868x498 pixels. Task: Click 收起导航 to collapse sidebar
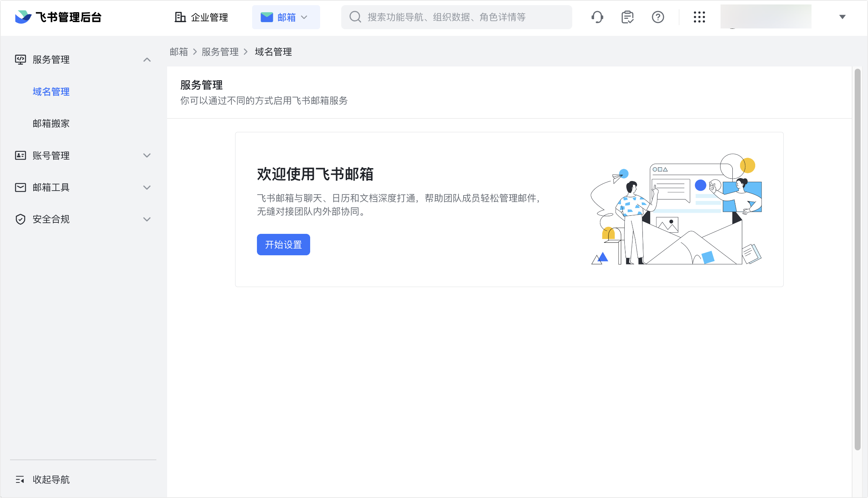point(51,480)
